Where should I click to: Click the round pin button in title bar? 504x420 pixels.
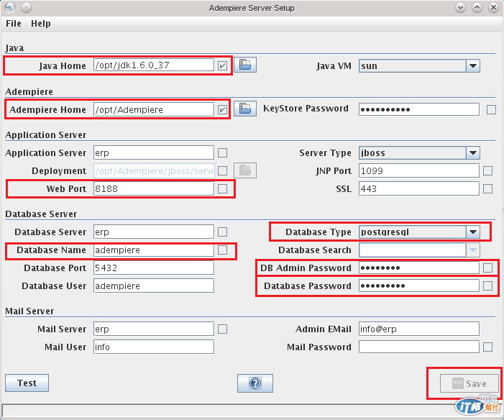tap(27, 7)
